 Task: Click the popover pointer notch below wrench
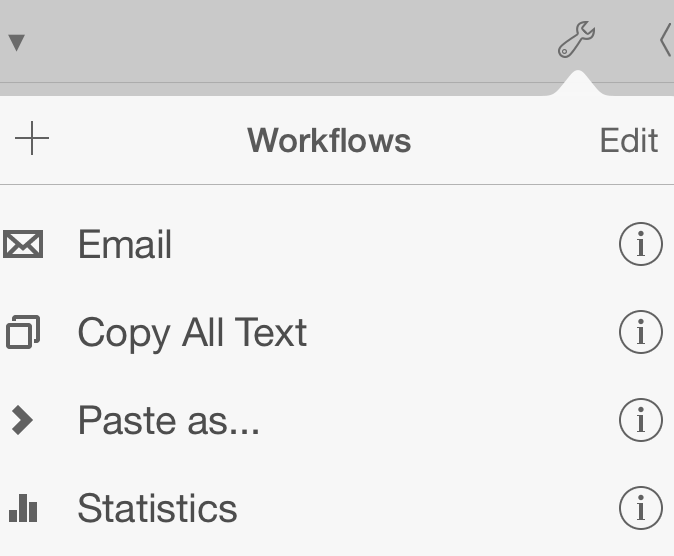point(577,84)
